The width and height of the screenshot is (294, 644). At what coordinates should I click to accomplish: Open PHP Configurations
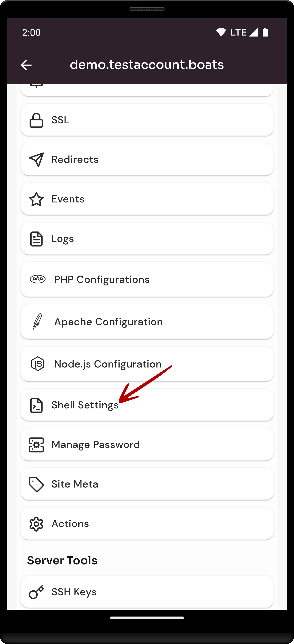coord(147,279)
